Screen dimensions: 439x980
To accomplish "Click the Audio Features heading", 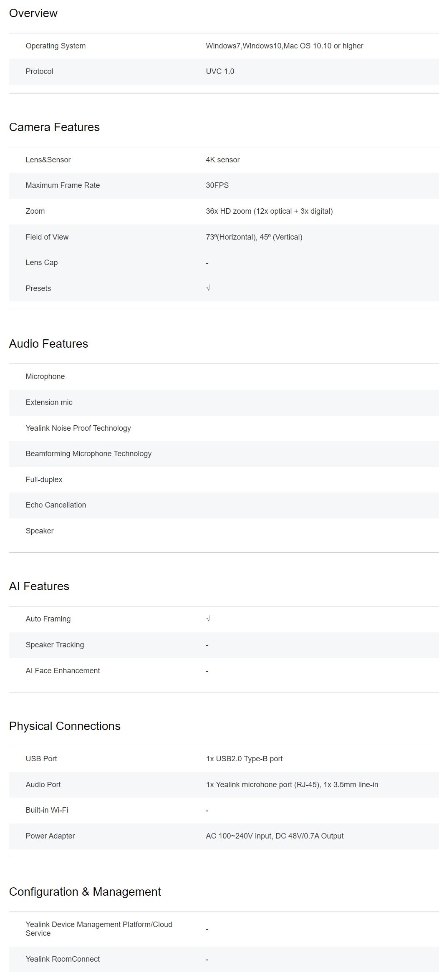I will pos(48,344).
